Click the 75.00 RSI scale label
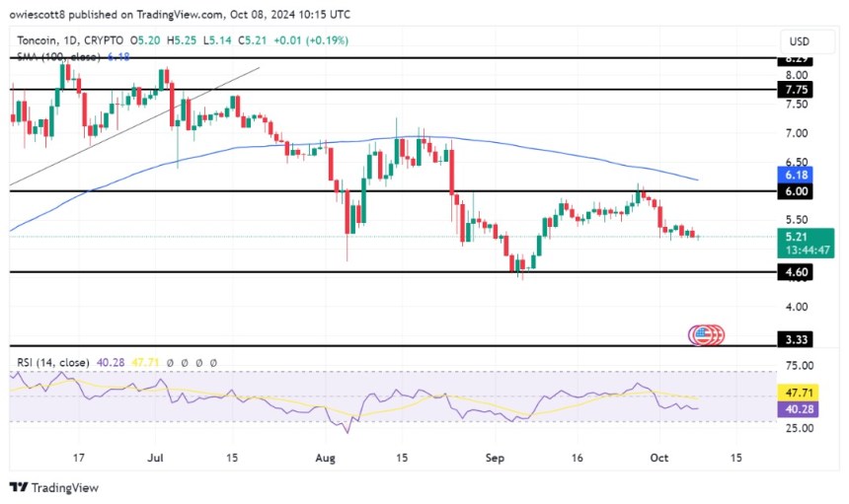 pos(798,365)
